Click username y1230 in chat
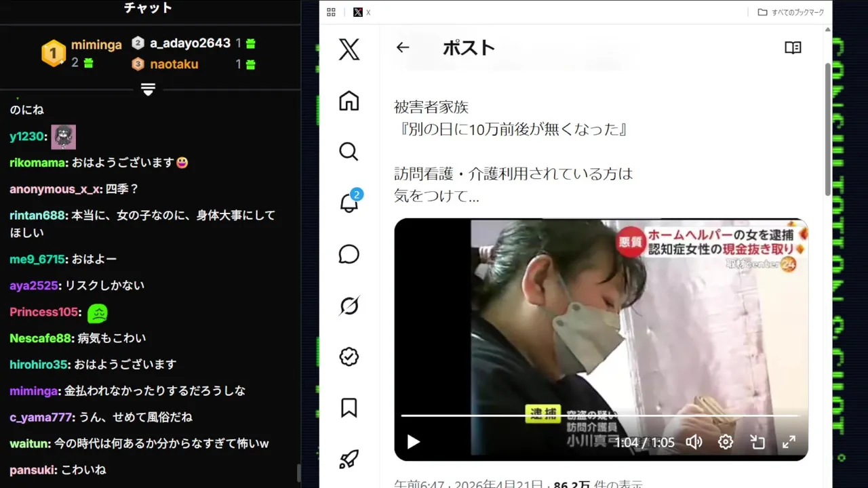The width and height of the screenshot is (868, 488). pos(26,137)
